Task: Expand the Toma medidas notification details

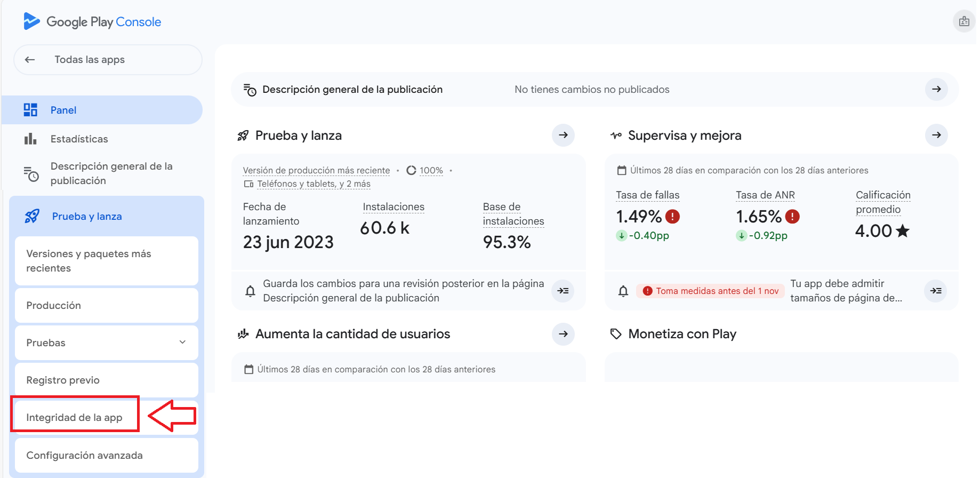Action: click(x=935, y=291)
